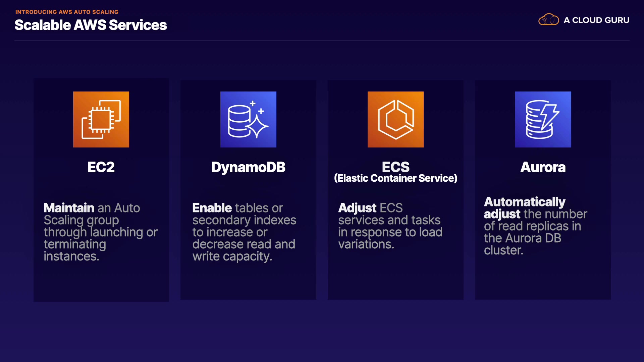Image resolution: width=644 pixels, height=362 pixels.
Task: Click the DynamoDB heading text
Action: (x=248, y=167)
